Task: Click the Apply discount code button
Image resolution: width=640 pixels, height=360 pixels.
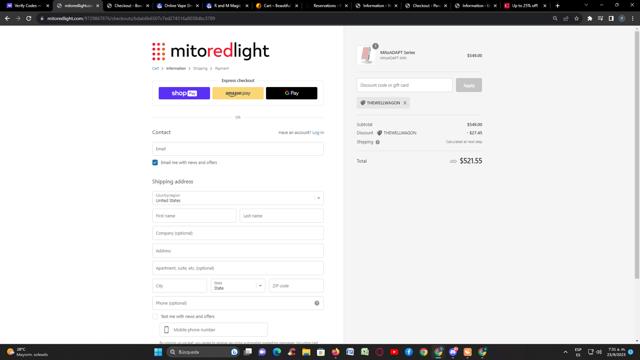Action: [469, 85]
